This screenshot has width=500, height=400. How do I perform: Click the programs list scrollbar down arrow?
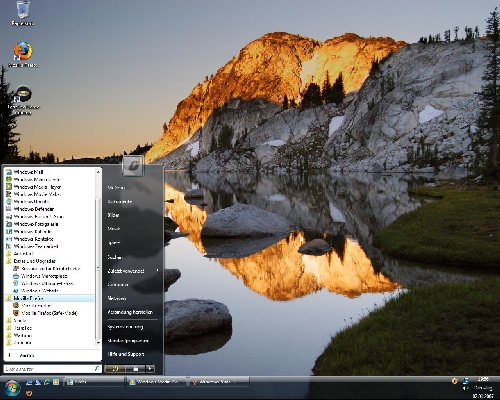(98, 343)
